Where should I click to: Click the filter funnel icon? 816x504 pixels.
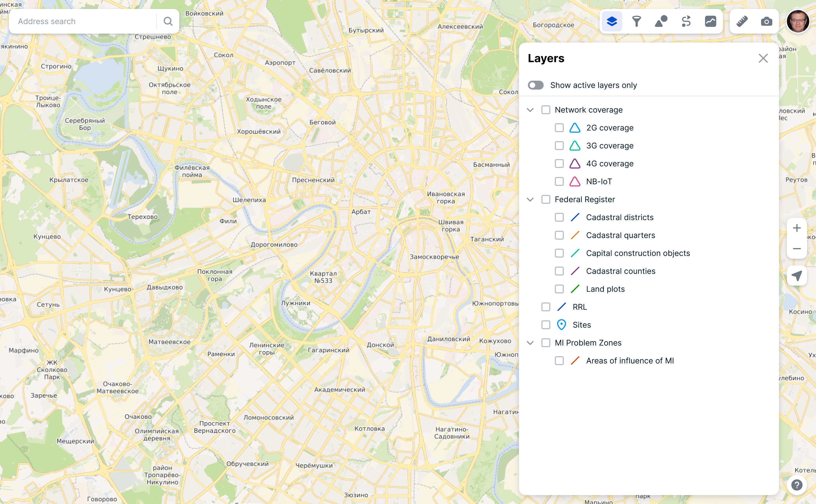pyautogui.click(x=636, y=21)
